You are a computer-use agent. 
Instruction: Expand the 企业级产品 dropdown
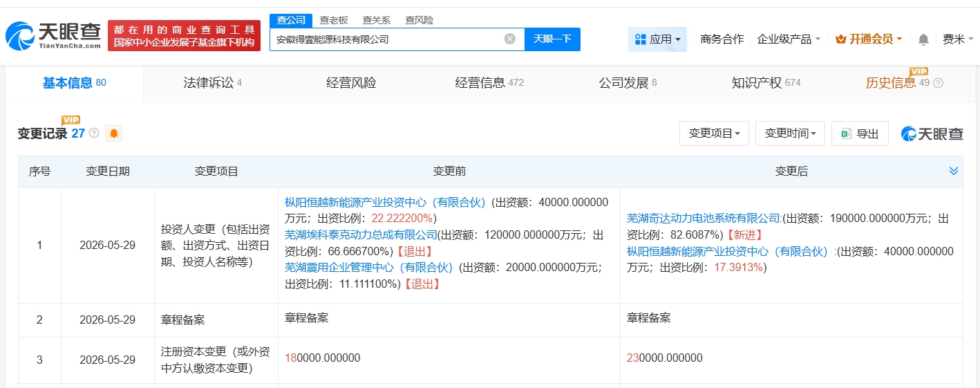[789, 39]
